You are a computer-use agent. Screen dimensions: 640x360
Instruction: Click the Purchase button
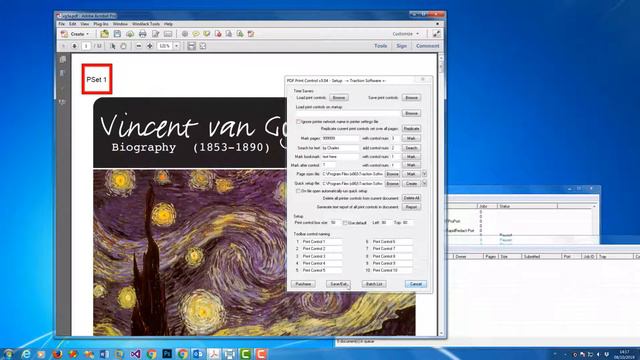[x=303, y=284]
